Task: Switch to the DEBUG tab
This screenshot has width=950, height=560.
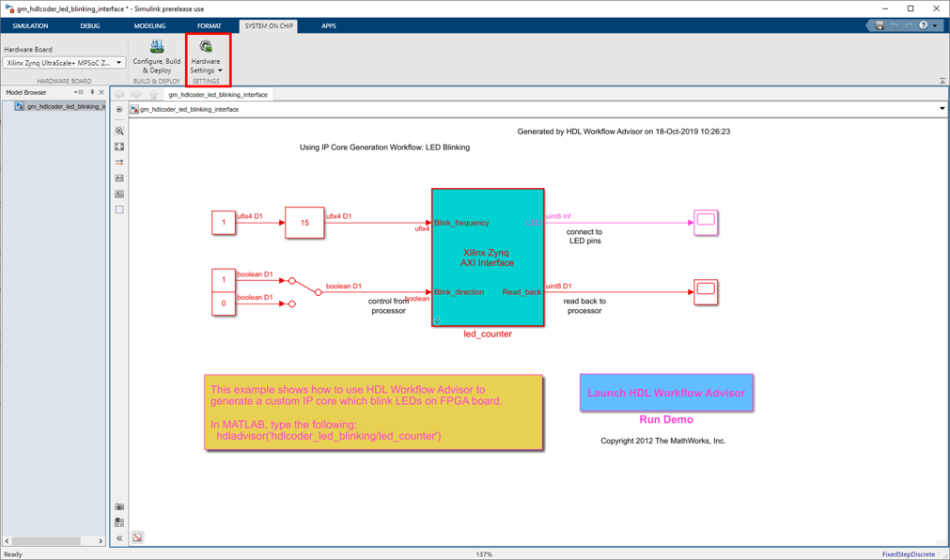Action: click(x=90, y=26)
